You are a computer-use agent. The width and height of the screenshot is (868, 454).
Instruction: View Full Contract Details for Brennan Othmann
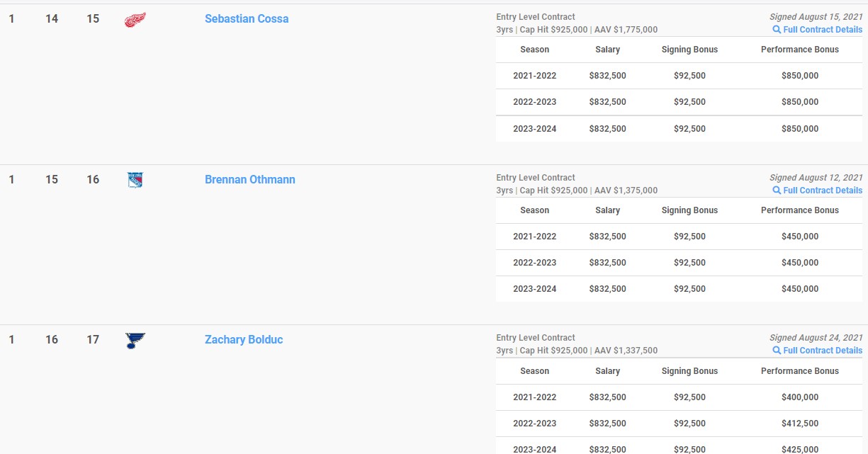coord(823,191)
